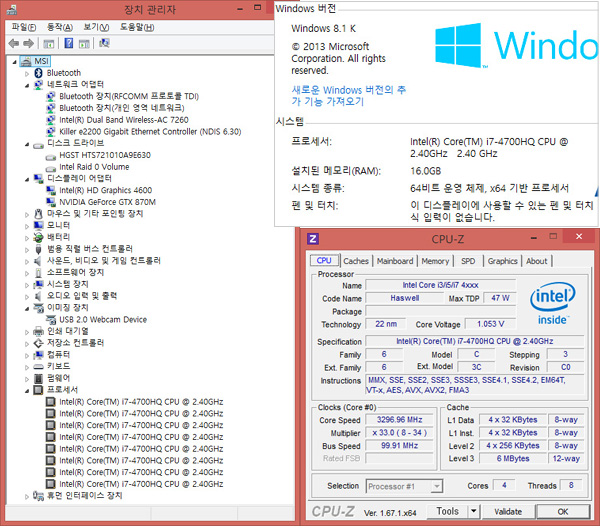Click the first i7-4700HQ processor chip icon

click(x=51, y=402)
